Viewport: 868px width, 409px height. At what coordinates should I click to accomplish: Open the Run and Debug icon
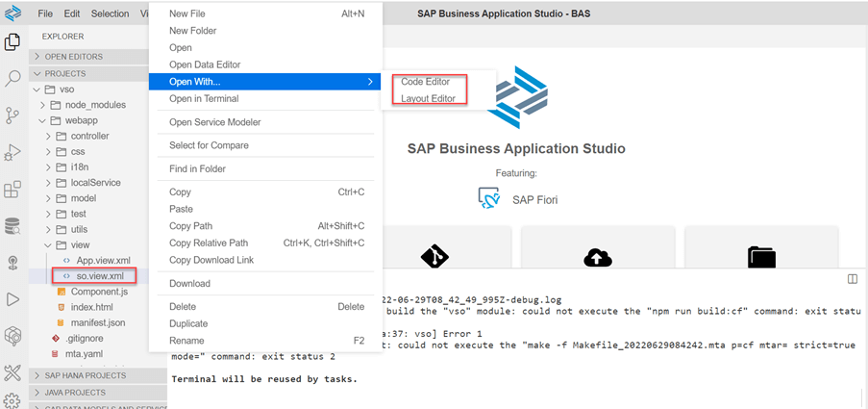point(12,152)
